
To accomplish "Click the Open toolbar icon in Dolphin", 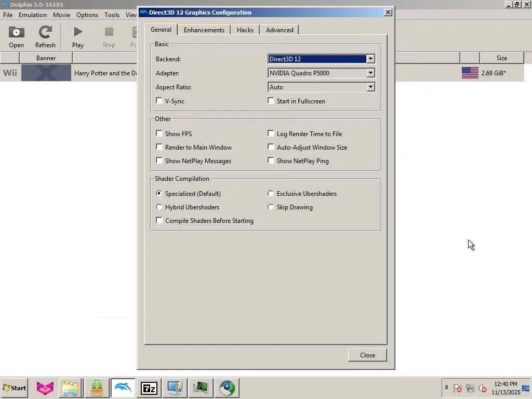I will coord(16,37).
